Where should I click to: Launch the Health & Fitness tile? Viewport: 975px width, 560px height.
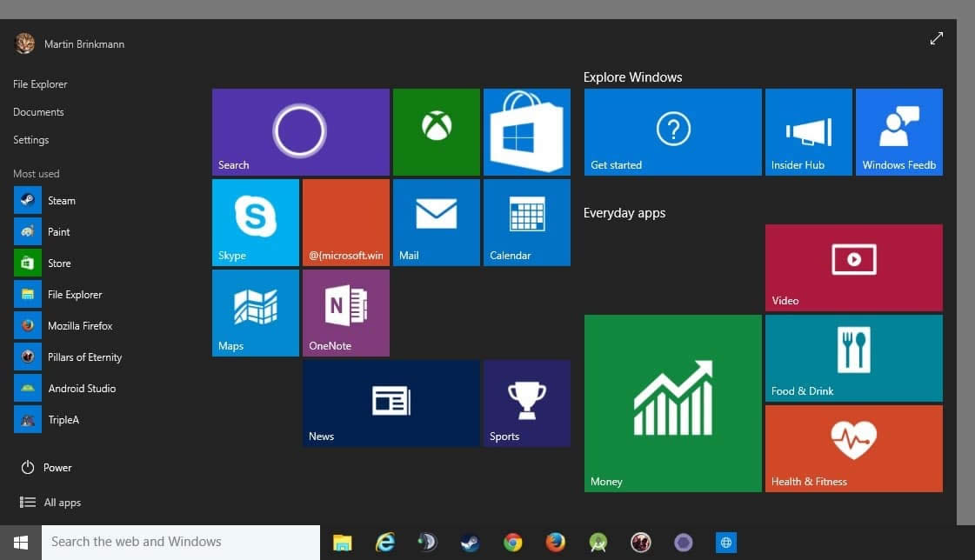[853, 449]
